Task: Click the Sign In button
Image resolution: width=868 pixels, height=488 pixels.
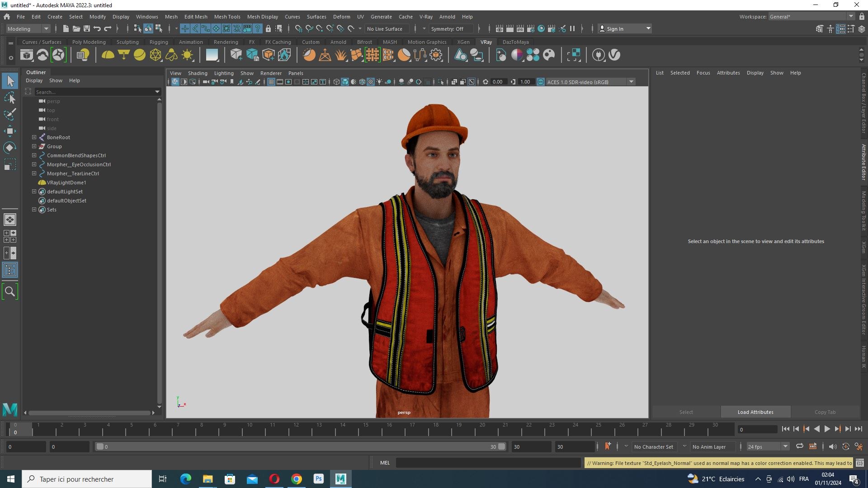Action: coord(624,28)
